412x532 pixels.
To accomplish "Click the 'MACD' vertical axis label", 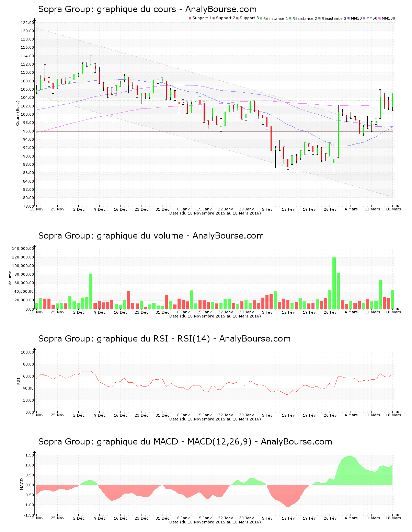I will pos(22,484).
